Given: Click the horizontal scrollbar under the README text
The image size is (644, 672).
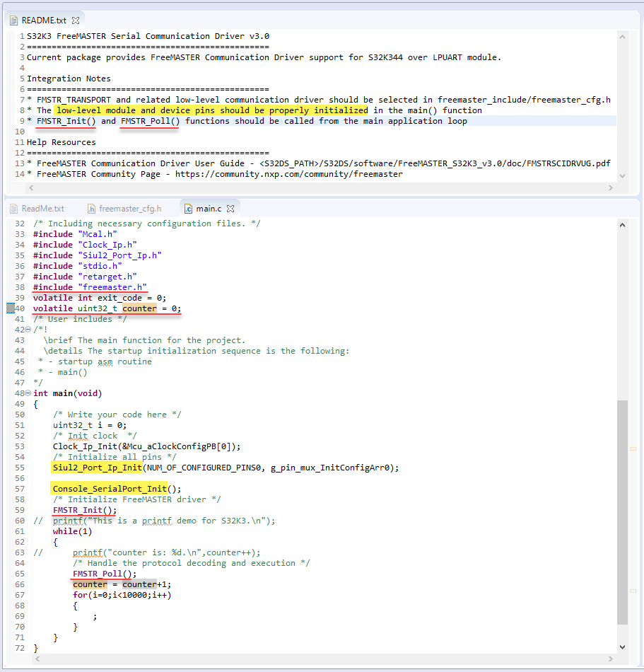Looking at the screenshot, I should pyautogui.click(x=318, y=187).
